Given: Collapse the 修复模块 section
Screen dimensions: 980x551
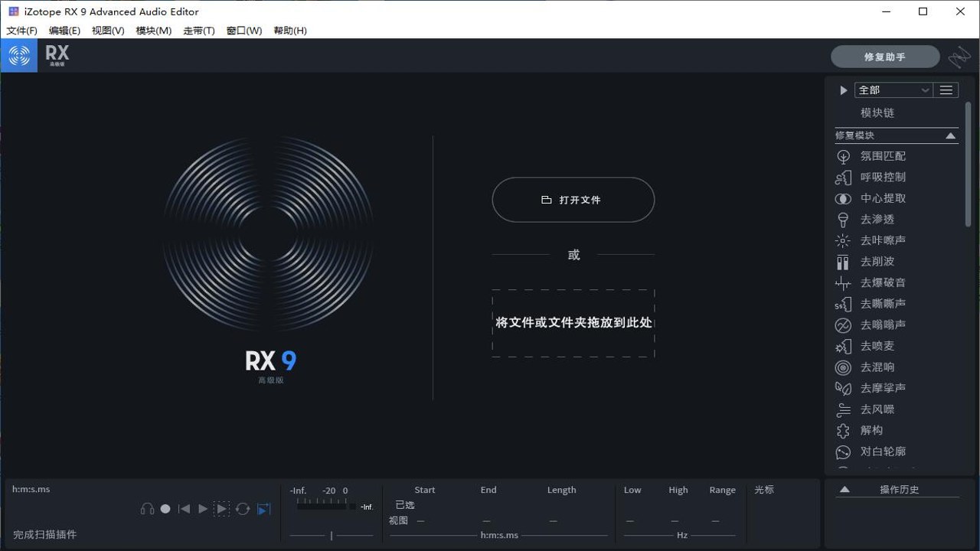Looking at the screenshot, I should [x=950, y=135].
